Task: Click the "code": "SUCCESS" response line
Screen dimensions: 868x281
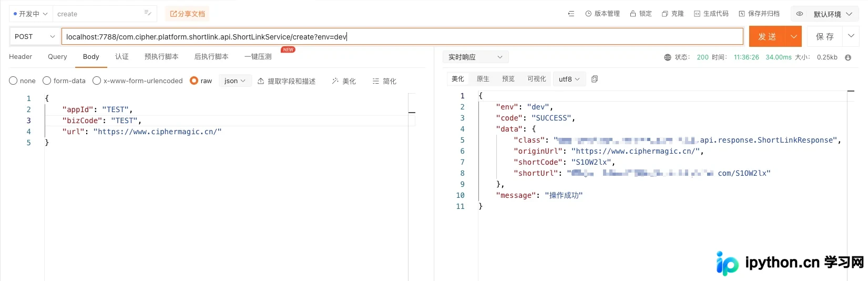Action: 536,118
